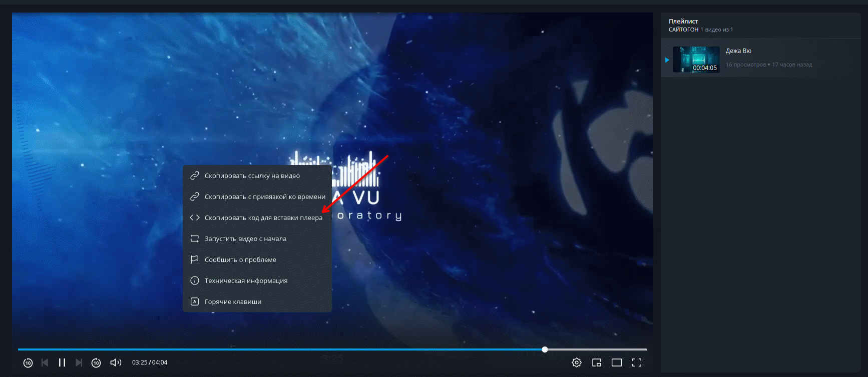Open player settings gear
The image size is (868, 377).
[x=577, y=362]
